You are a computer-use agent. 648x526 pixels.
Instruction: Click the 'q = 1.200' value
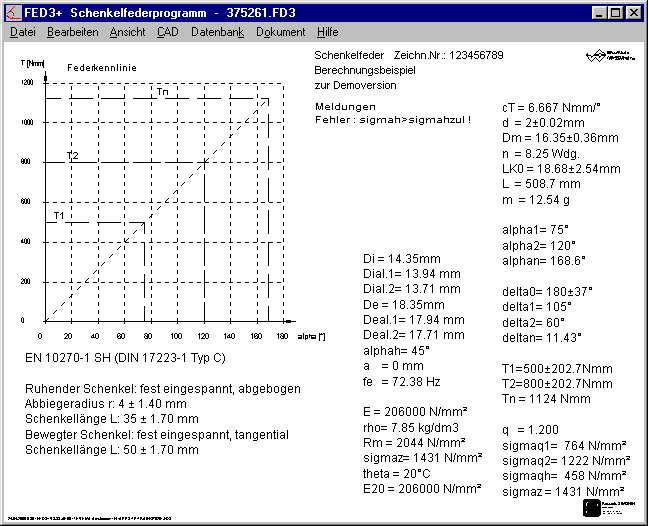[x=530, y=430]
